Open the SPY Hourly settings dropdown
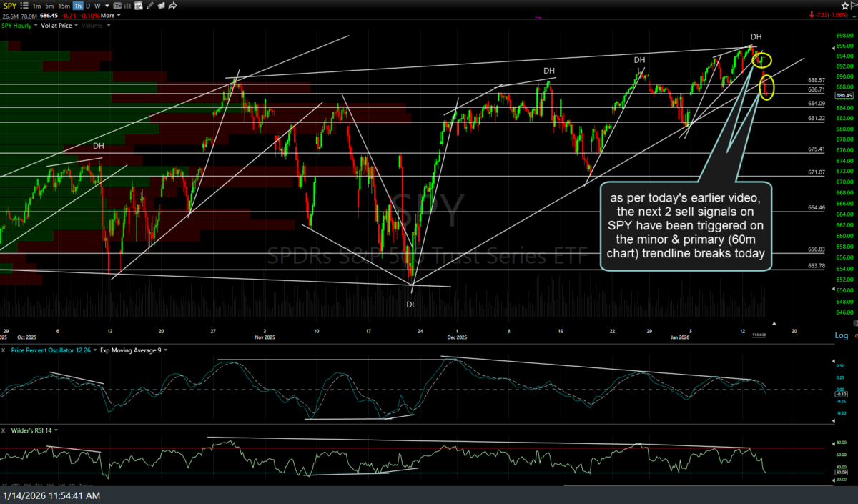The height and width of the screenshot is (504, 858). pos(36,26)
